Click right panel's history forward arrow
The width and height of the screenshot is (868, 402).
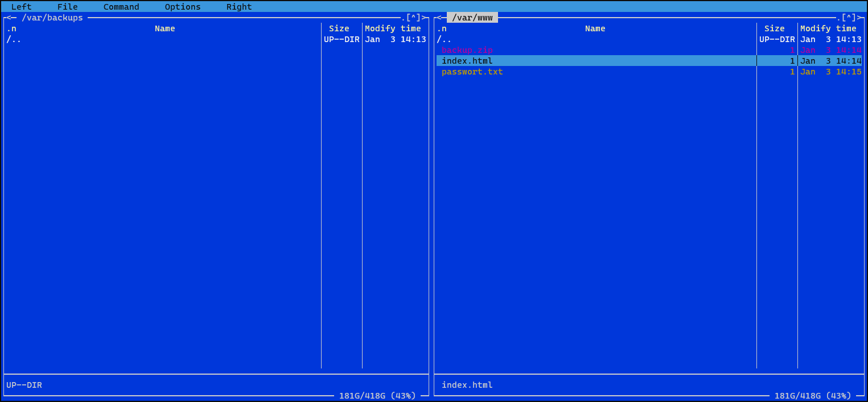point(859,18)
